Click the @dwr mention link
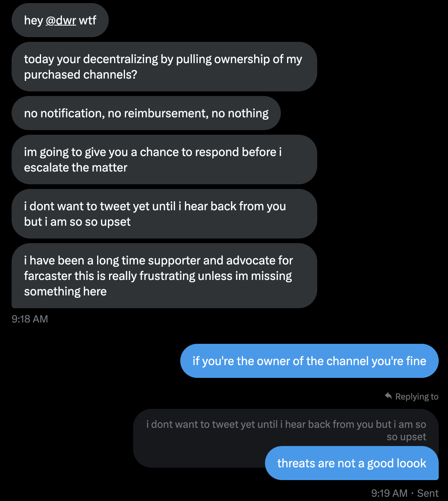 [x=61, y=20]
